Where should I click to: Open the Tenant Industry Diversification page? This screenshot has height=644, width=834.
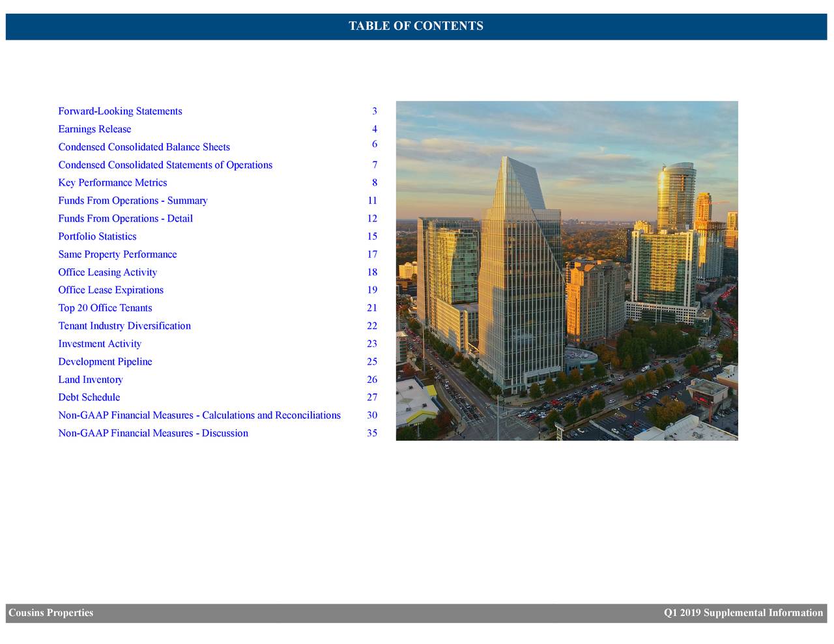click(x=124, y=326)
